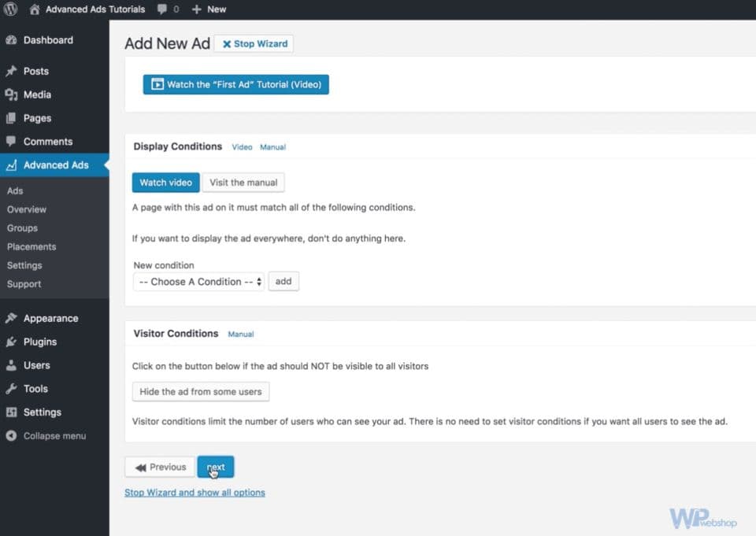Click Visit the manual button
The width and height of the screenshot is (756, 536).
coord(243,183)
